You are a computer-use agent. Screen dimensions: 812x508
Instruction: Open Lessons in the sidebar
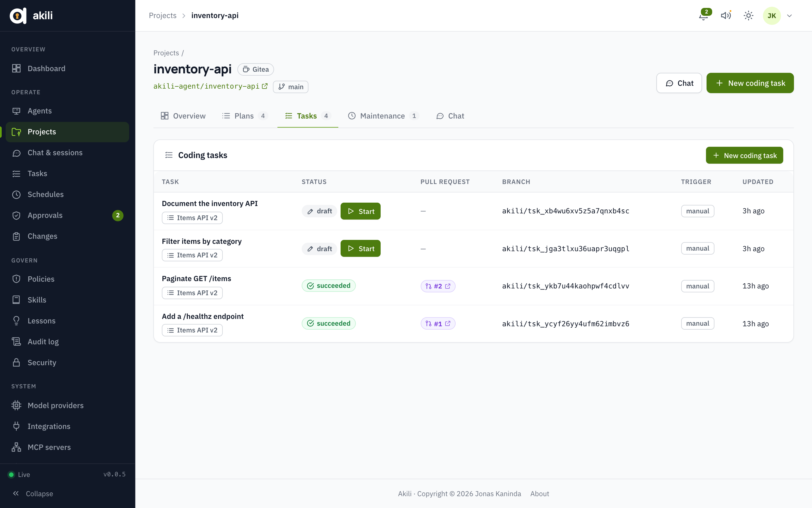[67, 321]
